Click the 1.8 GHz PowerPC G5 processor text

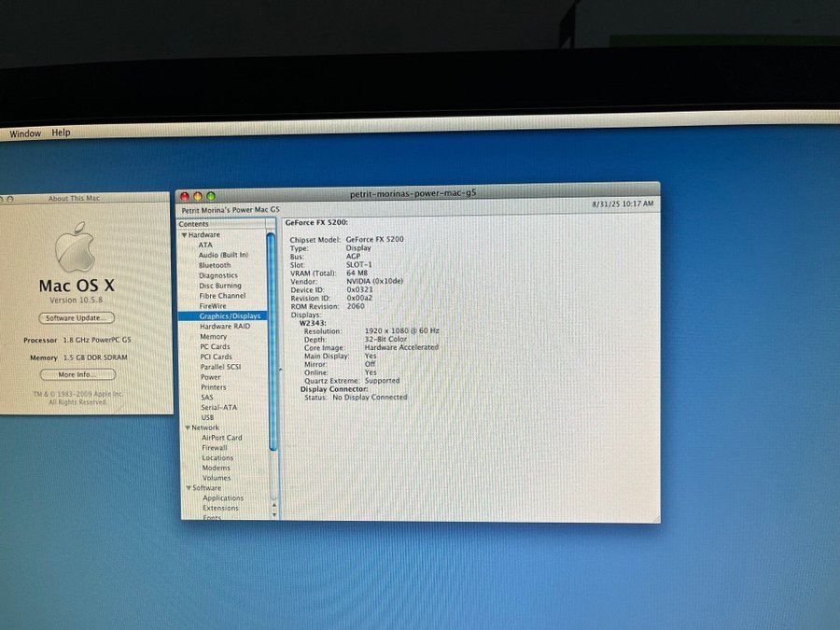click(x=97, y=340)
